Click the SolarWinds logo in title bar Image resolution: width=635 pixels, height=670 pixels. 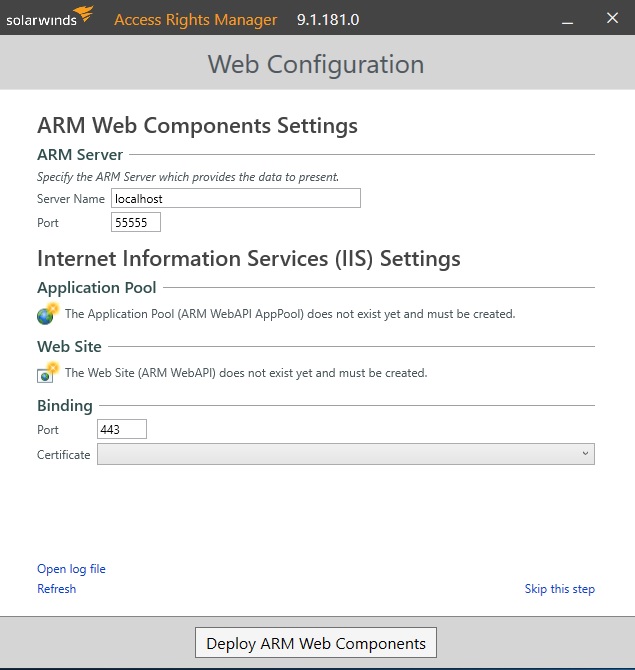49,17
